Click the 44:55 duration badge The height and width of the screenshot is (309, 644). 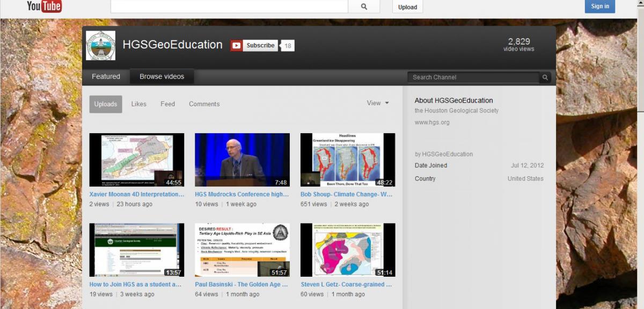click(x=174, y=182)
